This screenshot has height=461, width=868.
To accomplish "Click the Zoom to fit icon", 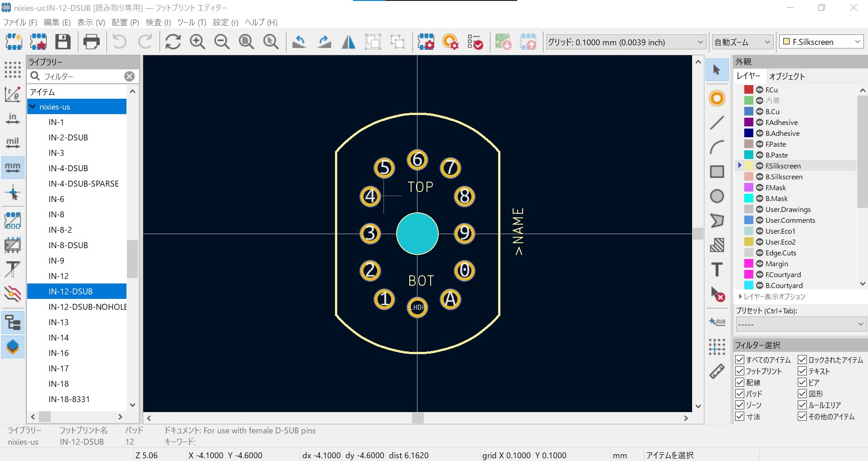I will pyautogui.click(x=247, y=42).
